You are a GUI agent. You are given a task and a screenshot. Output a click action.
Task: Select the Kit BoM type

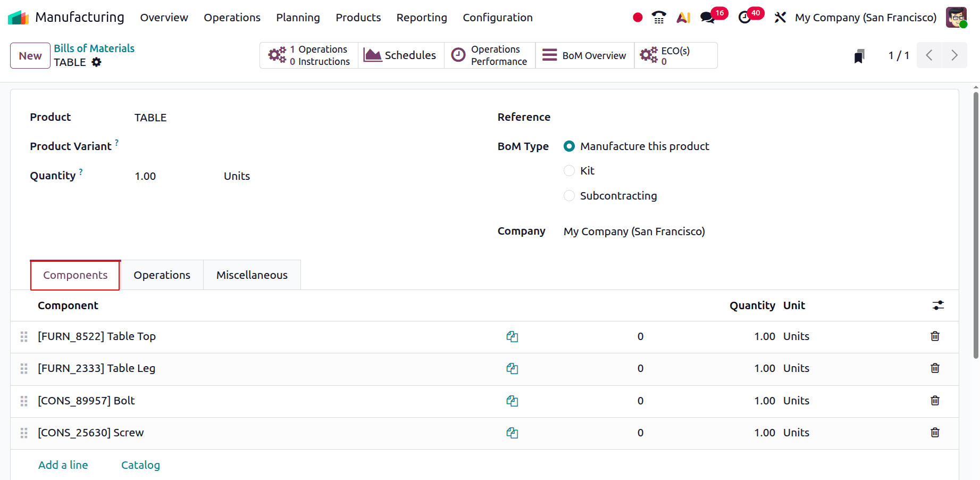point(569,171)
